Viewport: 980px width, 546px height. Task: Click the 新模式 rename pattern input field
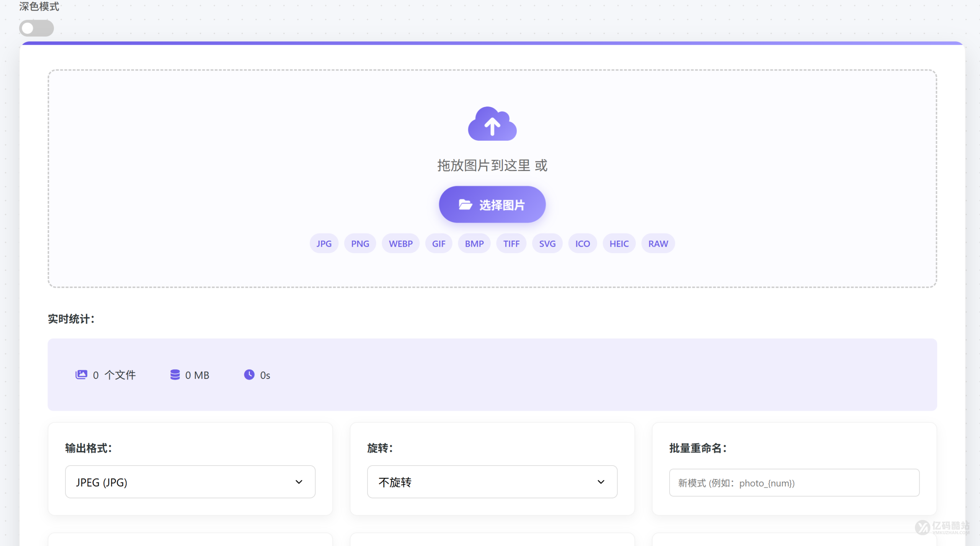[x=794, y=483]
